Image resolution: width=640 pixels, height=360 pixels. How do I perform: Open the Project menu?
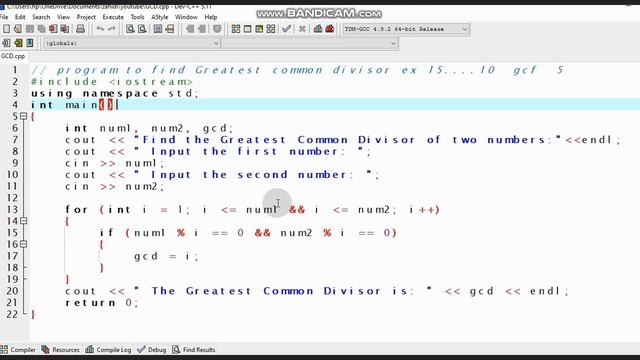[x=86, y=17]
